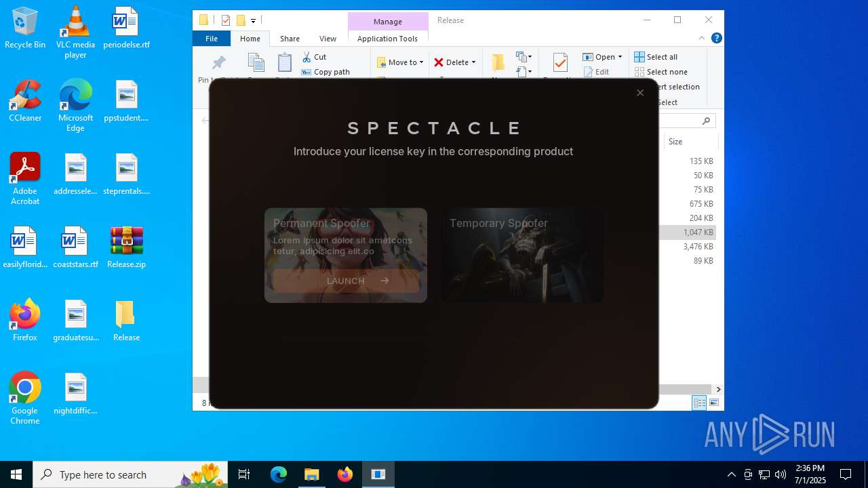
Task: Click the Paste clipboard icon
Action: [x=285, y=62]
